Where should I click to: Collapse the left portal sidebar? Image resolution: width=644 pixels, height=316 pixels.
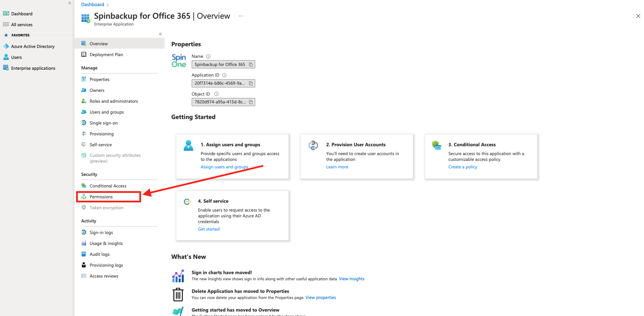pyautogui.click(x=70, y=3)
